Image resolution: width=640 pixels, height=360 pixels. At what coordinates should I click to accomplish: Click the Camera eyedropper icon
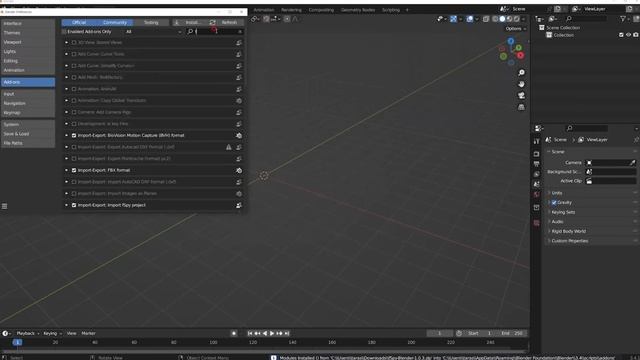[632, 162]
